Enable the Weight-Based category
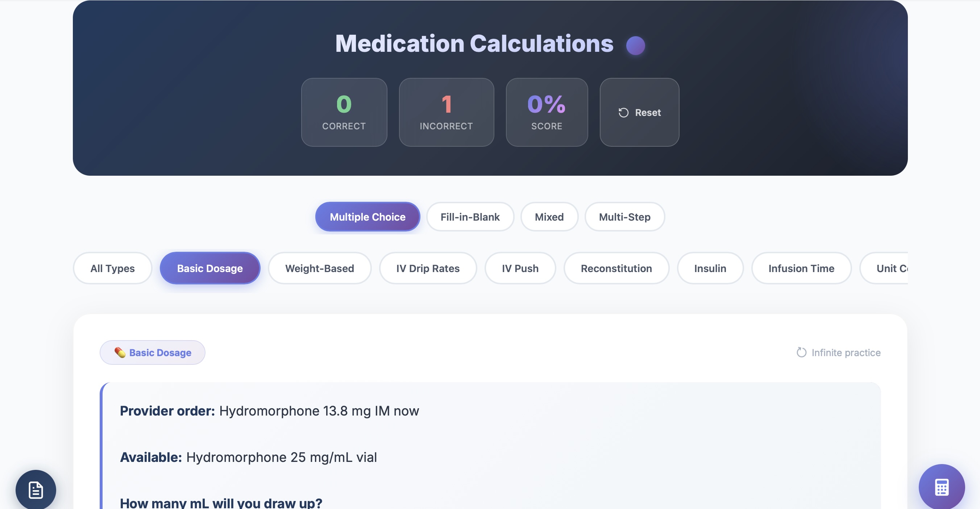This screenshot has width=980, height=509. pyautogui.click(x=320, y=268)
